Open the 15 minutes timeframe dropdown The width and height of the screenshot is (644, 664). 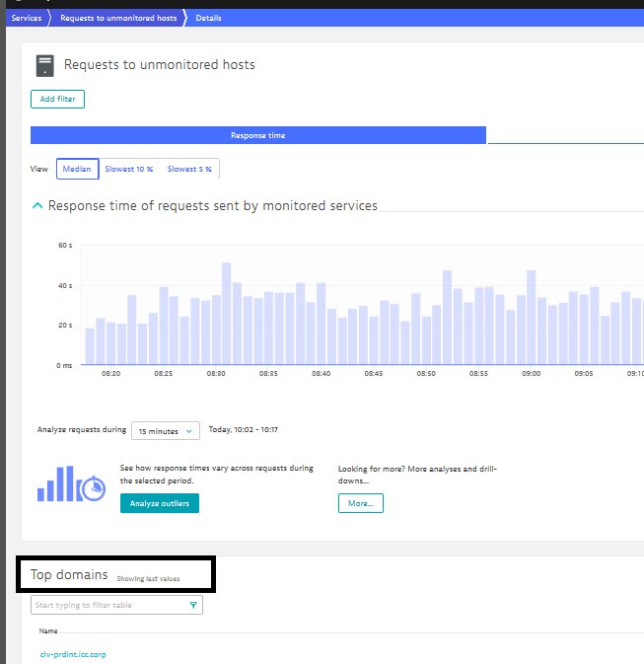(165, 430)
